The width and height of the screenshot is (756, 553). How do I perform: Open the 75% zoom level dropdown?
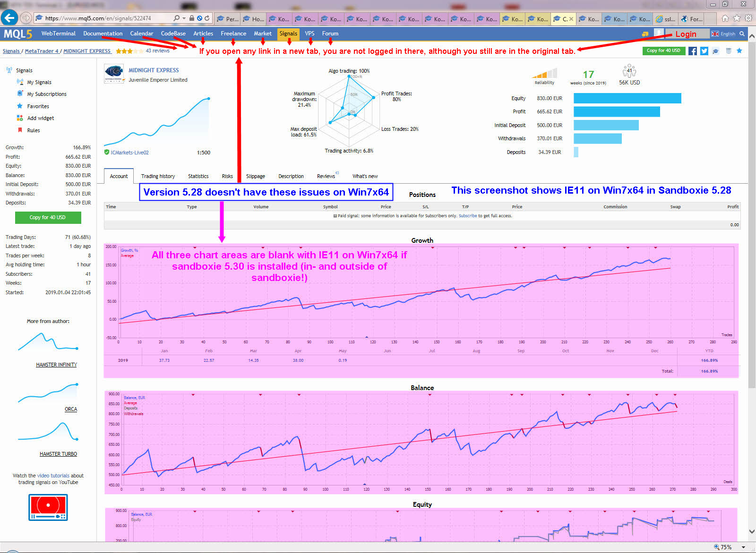click(x=744, y=547)
